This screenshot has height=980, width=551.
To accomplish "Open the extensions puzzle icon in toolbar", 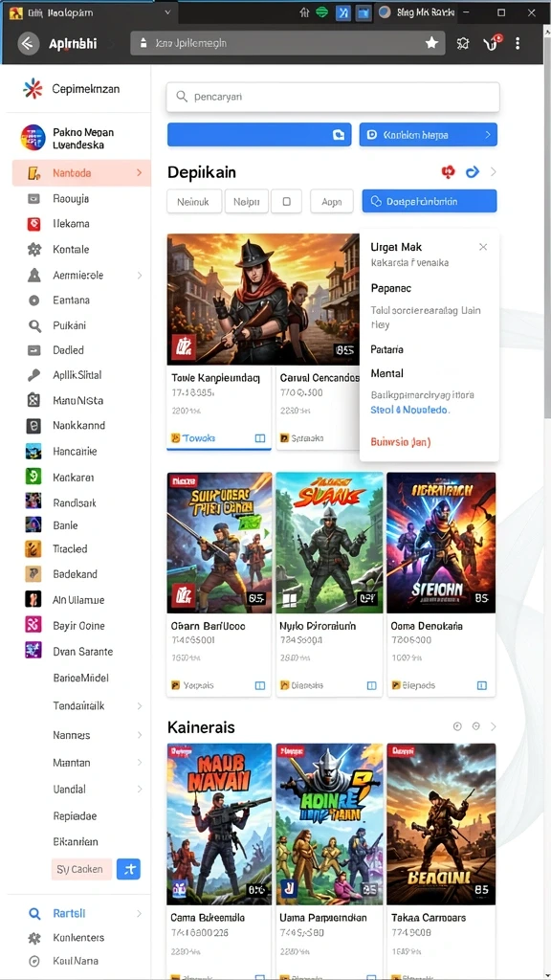I will click(463, 43).
